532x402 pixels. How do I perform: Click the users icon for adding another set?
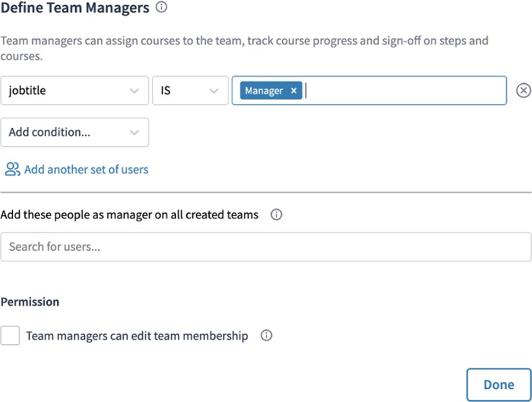click(12, 169)
